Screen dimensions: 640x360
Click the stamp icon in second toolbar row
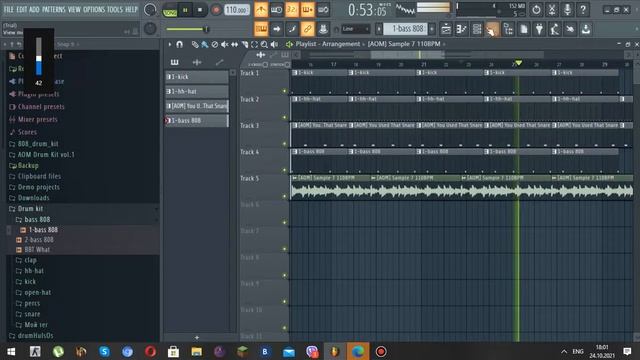[x=323, y=29]
